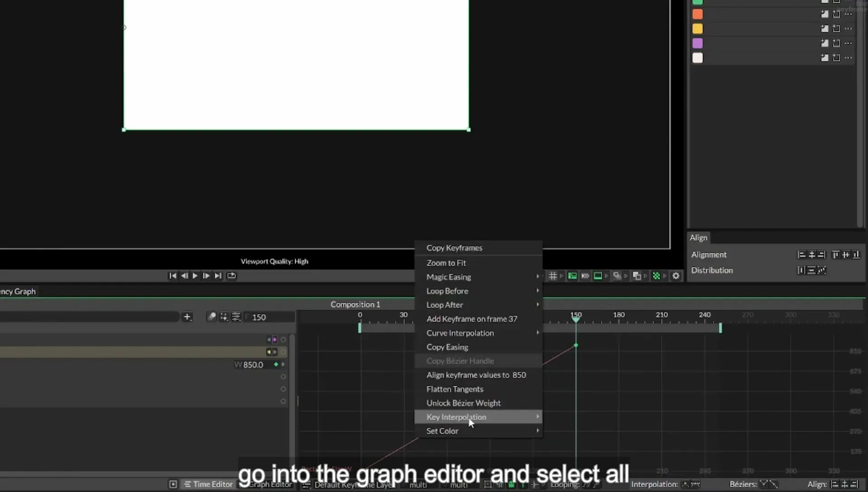Viewport: 868px width, 492px height.
Task: Jump to the first frame
Action: point(172,276)
